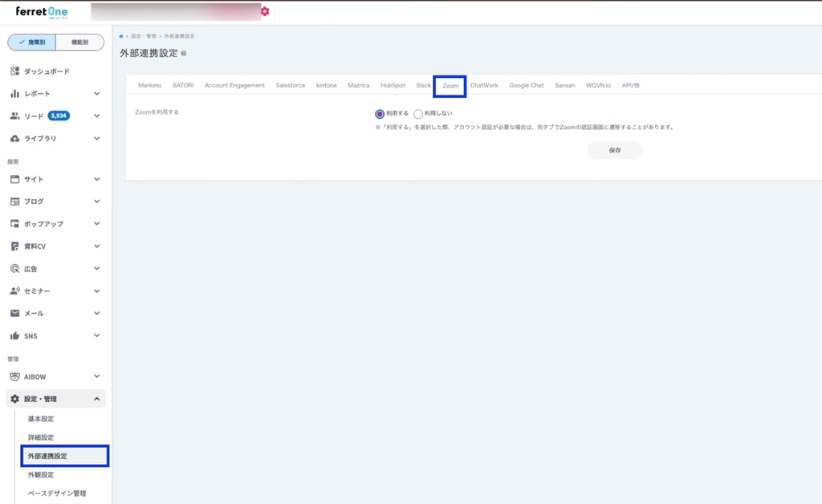Switch sidebar to 機能別 view
822x504 pixels.
(79, 43)
